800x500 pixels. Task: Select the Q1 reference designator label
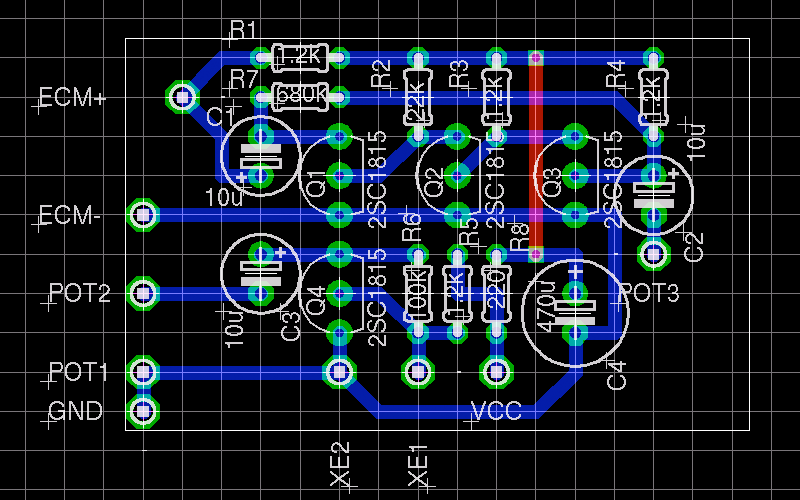(x=316, y=185)
